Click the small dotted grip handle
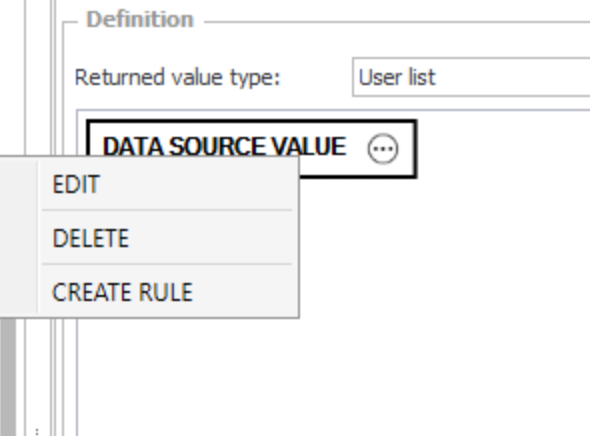 [x=37, y=431]
